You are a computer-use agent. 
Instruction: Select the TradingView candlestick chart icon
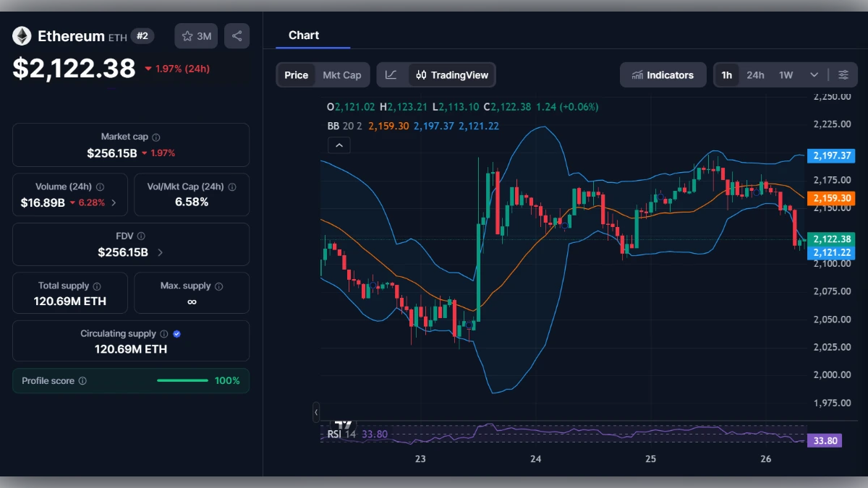[420, 75]
